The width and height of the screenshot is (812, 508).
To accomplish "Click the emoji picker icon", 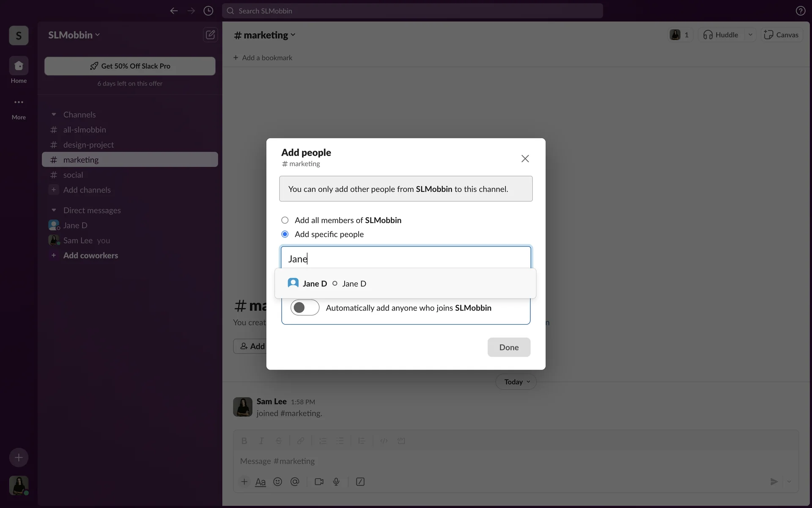I will tap(277, 482).
